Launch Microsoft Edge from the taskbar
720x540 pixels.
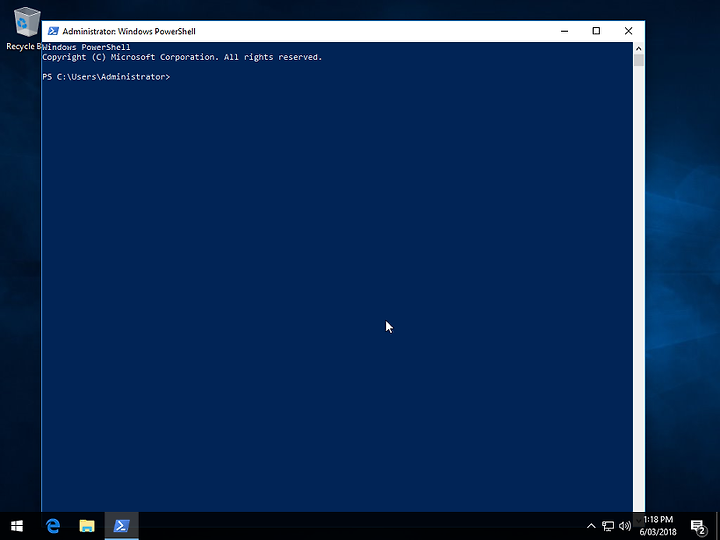[53, 526]
